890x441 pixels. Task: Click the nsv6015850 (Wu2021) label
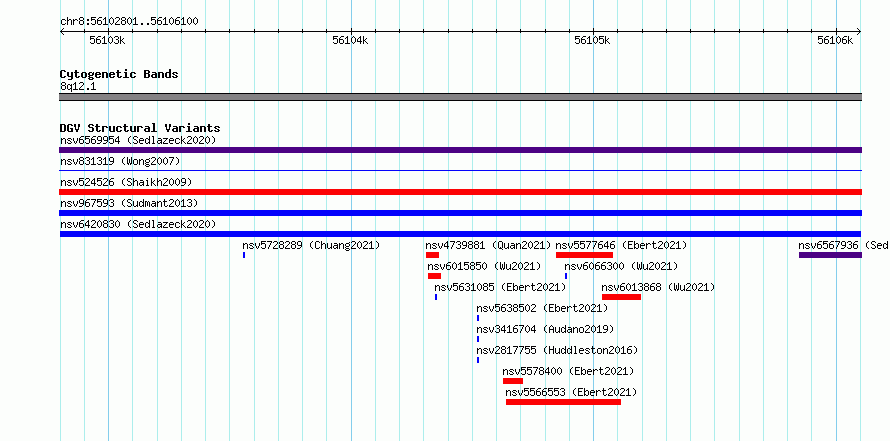pyautogui.click(x=484, y=266)
